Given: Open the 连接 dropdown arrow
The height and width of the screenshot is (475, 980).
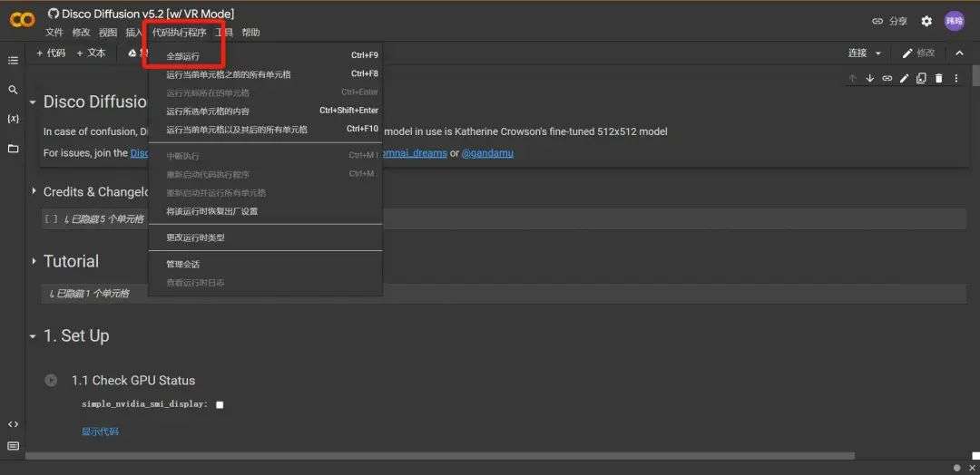Looking at the screenshot, I should [x=878, y=53].
